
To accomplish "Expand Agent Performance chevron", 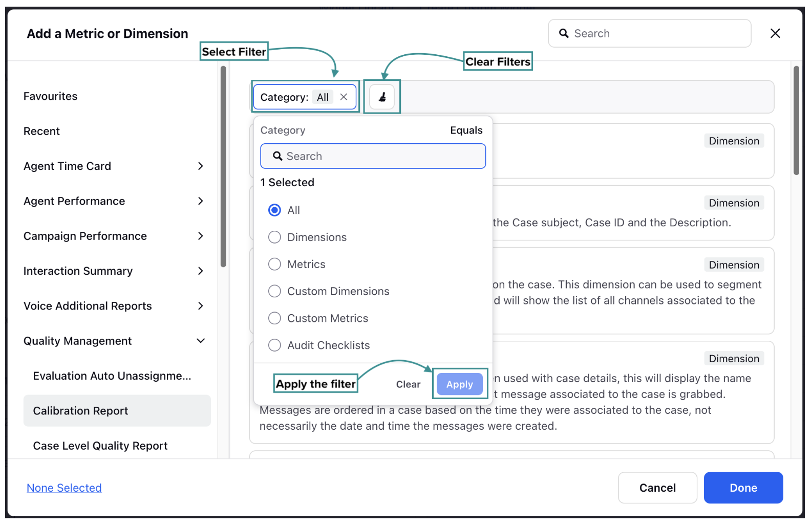I will click(x=201, y=201).
